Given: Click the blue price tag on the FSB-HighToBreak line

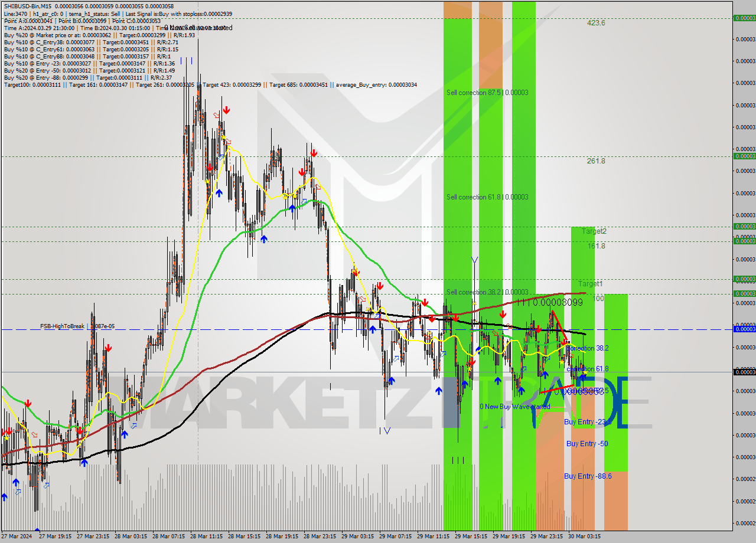Looking at the screenshot, I should point(744,329).
